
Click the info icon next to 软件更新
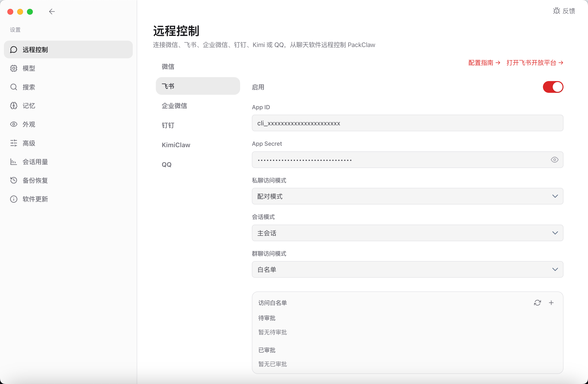coord(13,199)
